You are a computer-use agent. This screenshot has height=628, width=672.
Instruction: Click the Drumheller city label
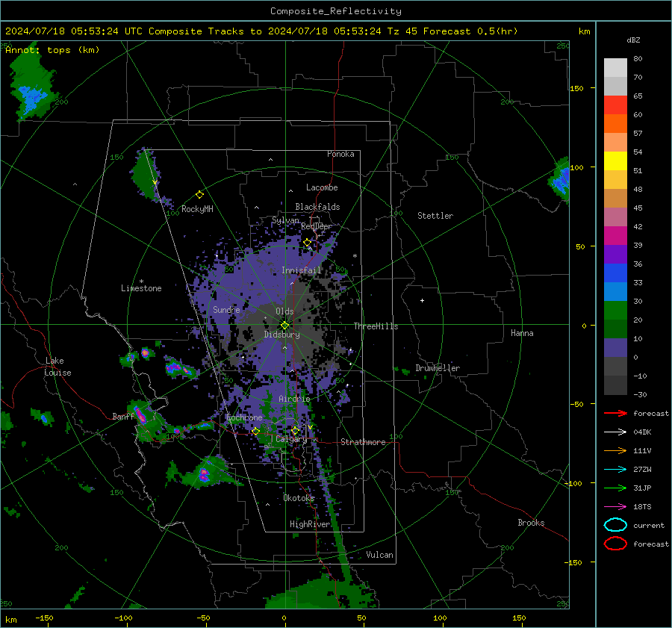tap(438, 368)
